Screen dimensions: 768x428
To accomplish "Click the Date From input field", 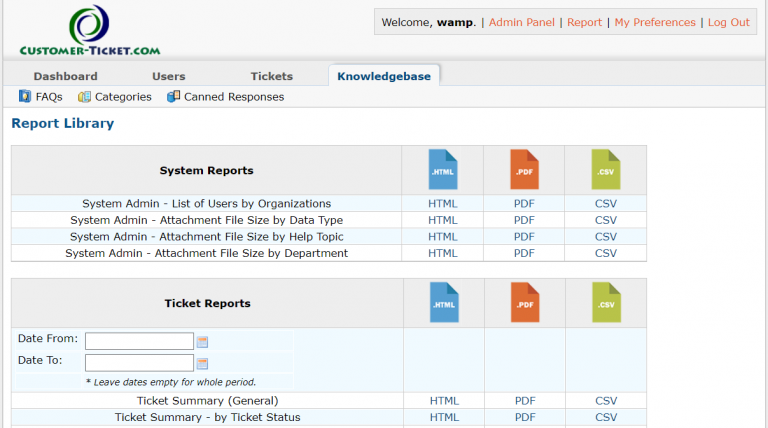I will click(139, 341).
